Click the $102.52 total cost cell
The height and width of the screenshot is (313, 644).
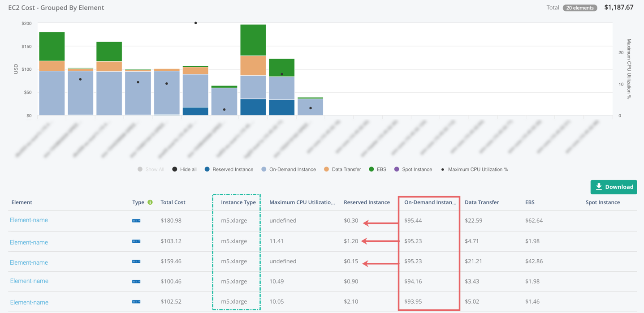point(171,301)
